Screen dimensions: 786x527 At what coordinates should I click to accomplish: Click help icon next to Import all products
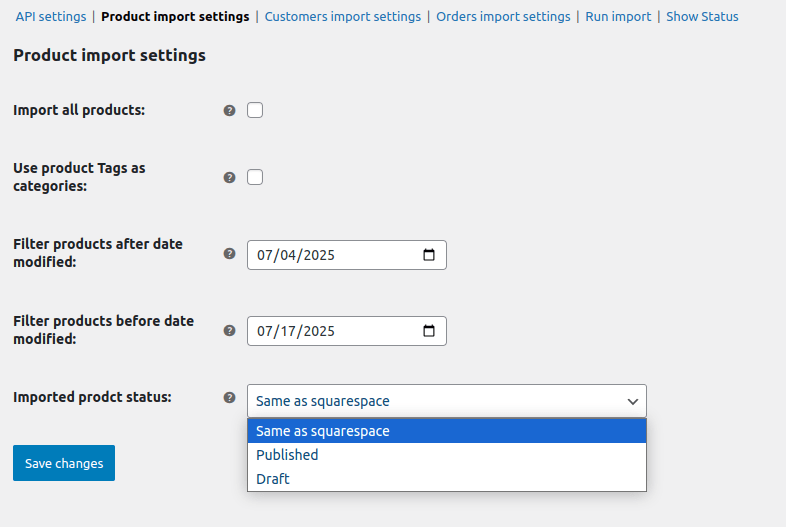[229, 111]
